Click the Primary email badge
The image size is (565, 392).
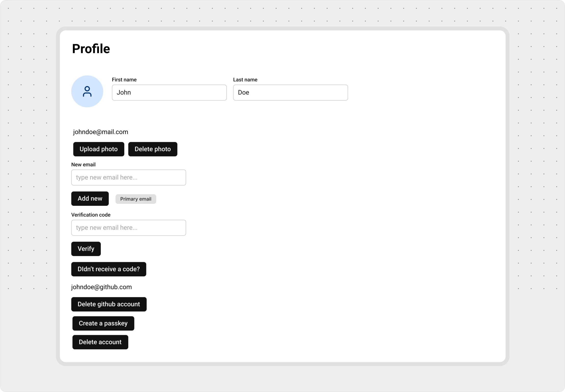tap(136, 199)
